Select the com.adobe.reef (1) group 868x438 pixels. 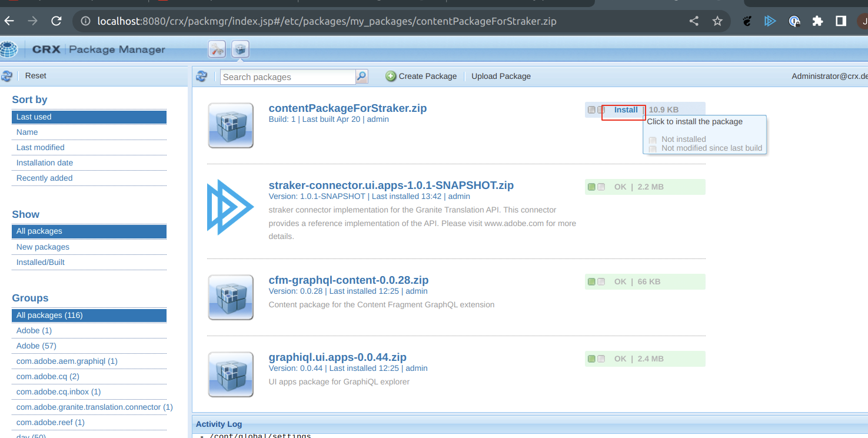pos(89,422)
